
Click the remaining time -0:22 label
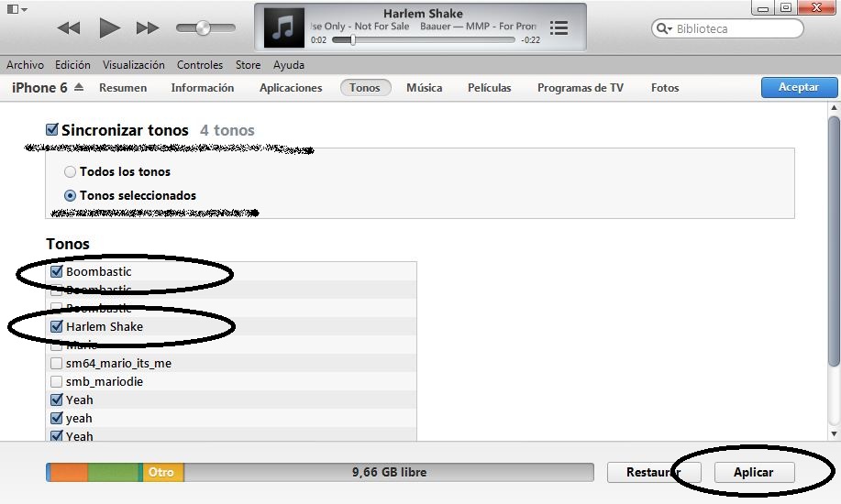pyautogui.click(x=530, y=40)
